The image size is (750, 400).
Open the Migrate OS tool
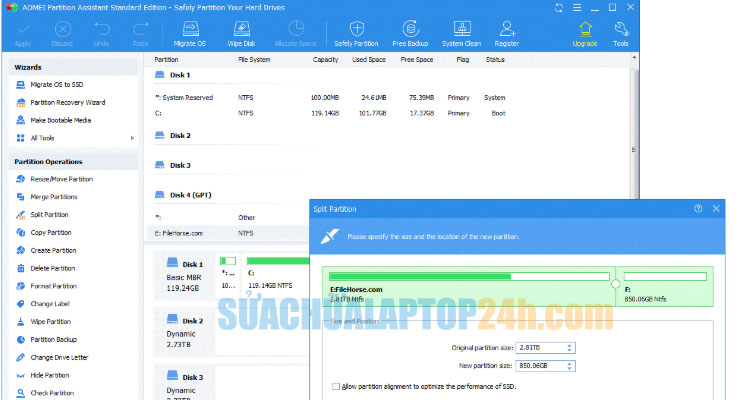(190, 34)
